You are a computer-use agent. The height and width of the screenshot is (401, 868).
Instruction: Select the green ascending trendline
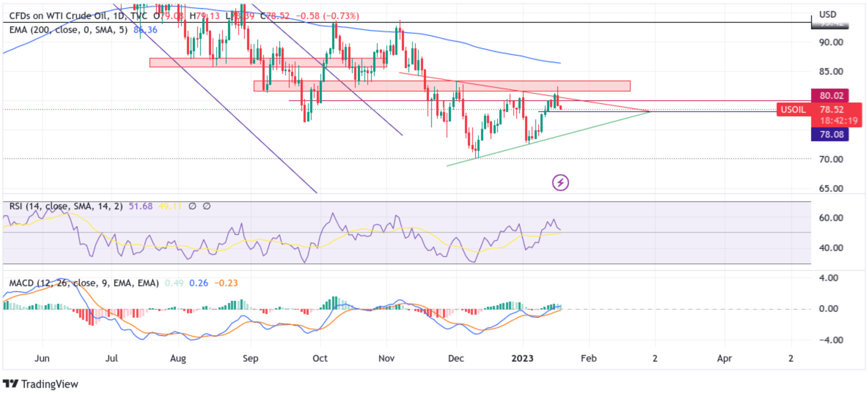click(x=548, y=139)
